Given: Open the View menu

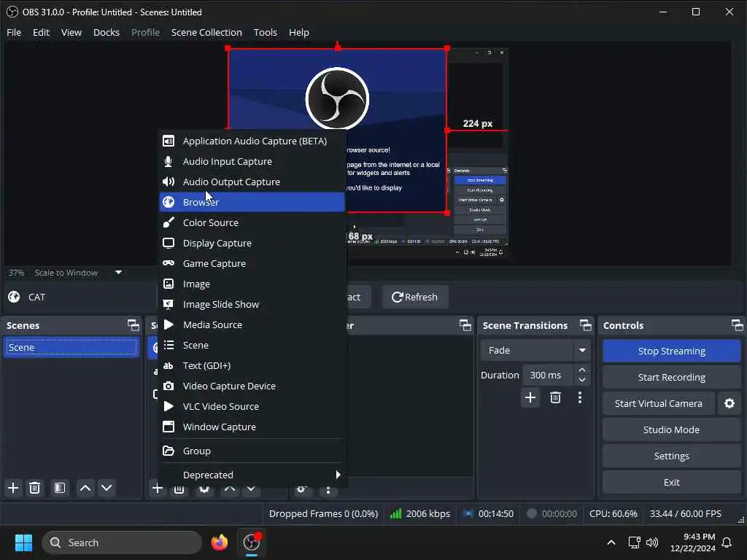Looking at the screenshot, I should pos(71,32).
